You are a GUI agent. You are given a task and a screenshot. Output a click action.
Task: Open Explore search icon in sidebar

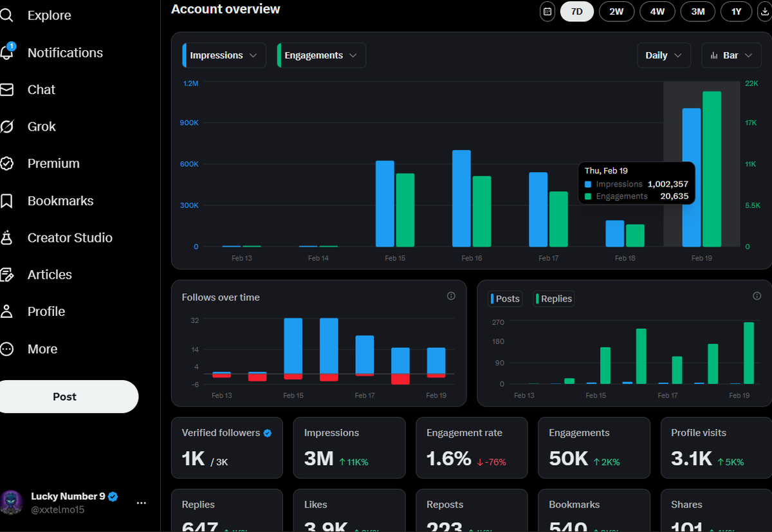coord(6,15)
